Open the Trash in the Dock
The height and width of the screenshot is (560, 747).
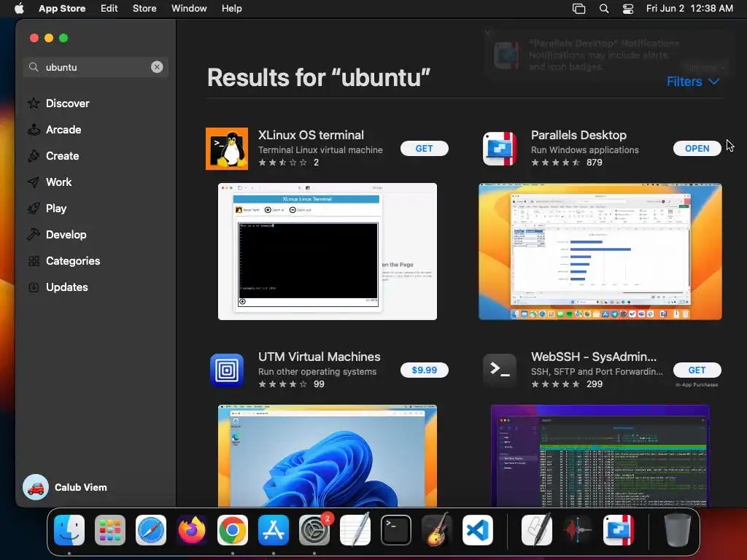[678, 530]
